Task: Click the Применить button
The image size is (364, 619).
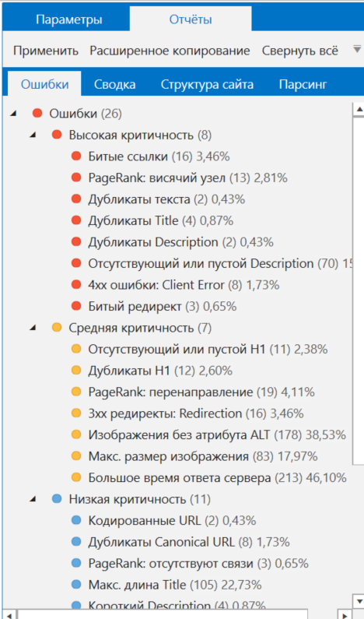Action: [x=46, y=51]
